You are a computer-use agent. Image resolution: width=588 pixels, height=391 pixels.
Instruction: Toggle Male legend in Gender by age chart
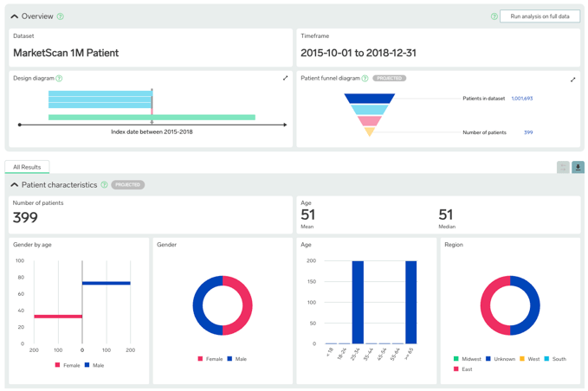point(94,366)
